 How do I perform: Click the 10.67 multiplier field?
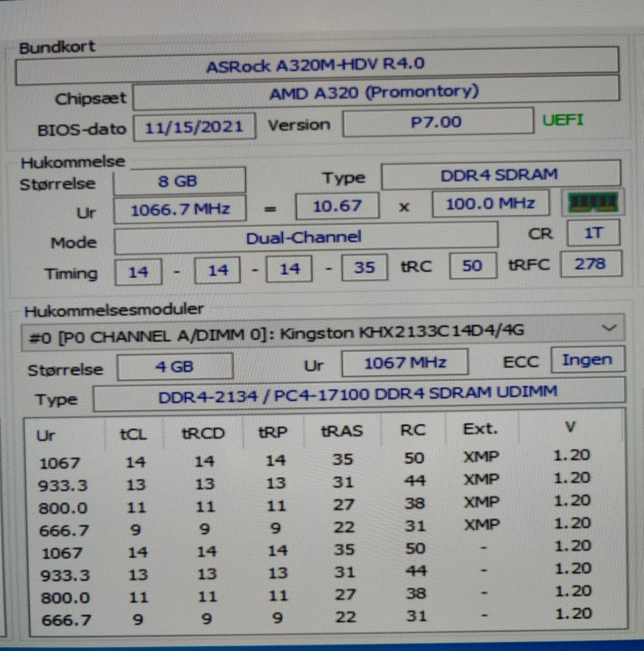[x=337, y=206]
